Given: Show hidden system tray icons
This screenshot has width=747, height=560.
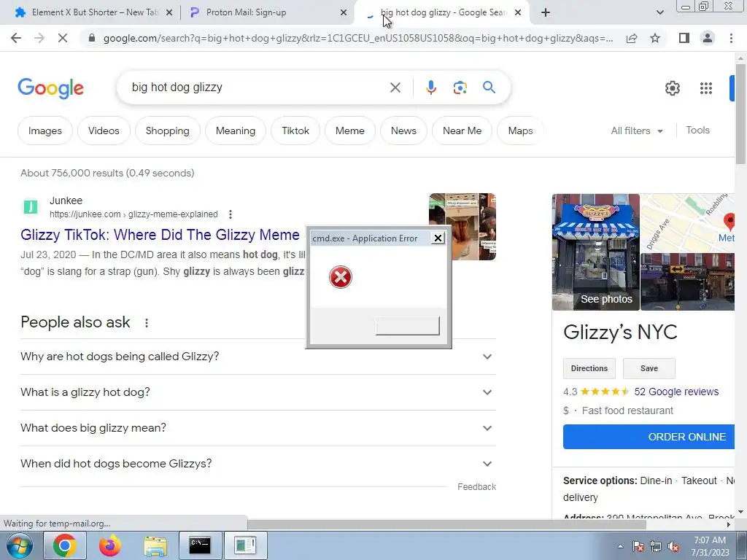Looking at the screenshot, I should point(620,546).
